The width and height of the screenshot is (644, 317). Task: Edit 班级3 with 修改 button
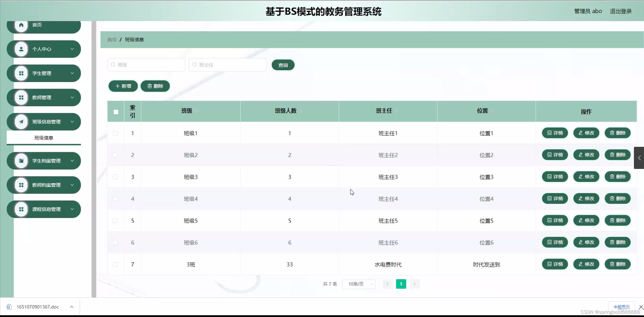(x=586, y=177)
